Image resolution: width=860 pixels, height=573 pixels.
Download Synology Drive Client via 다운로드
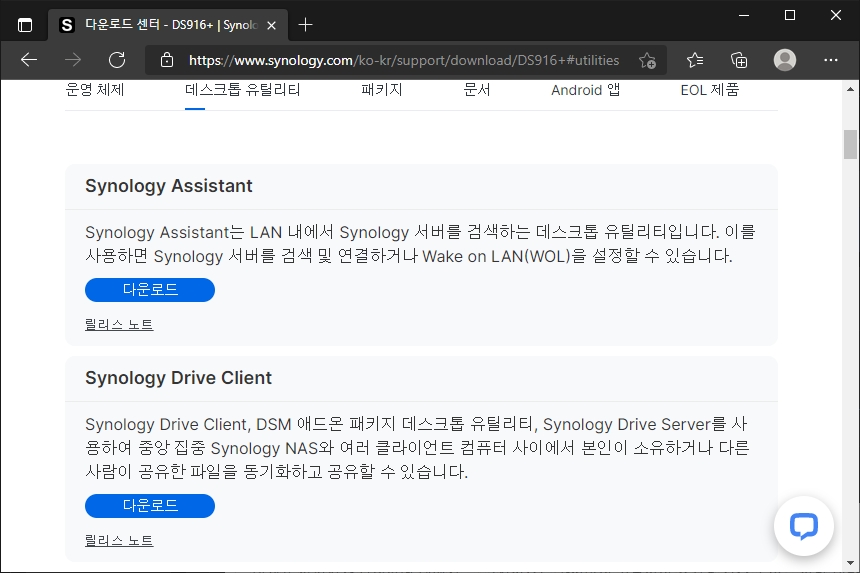pyautogui.click(x=150, y=506)
